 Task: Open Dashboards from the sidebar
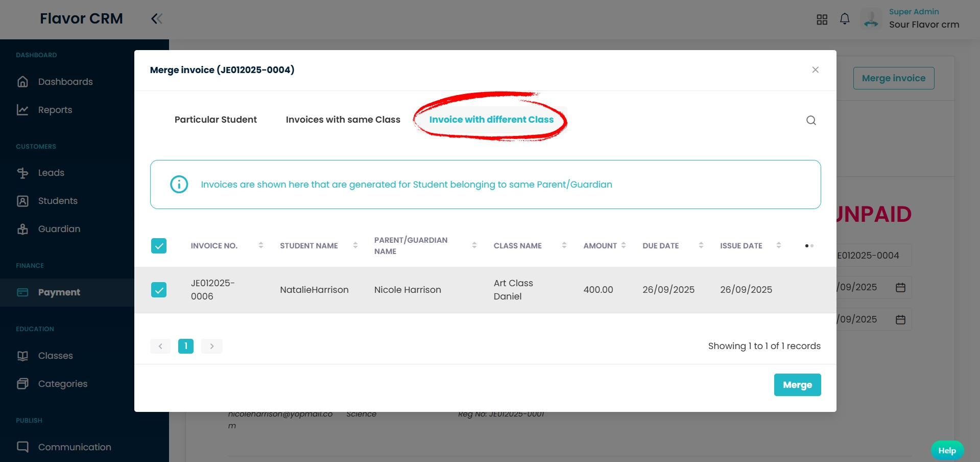click(65, 82)
